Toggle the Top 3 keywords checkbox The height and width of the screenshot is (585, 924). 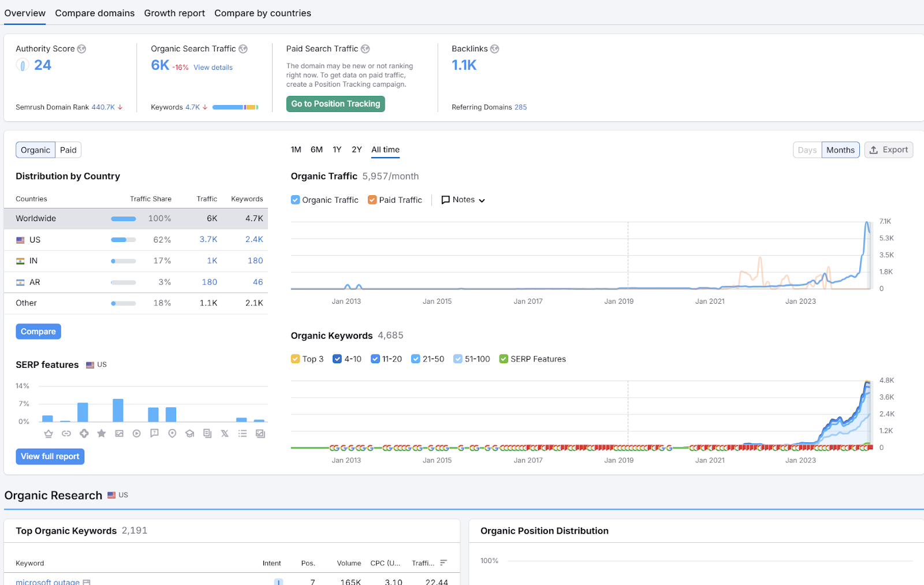(295, 359)
